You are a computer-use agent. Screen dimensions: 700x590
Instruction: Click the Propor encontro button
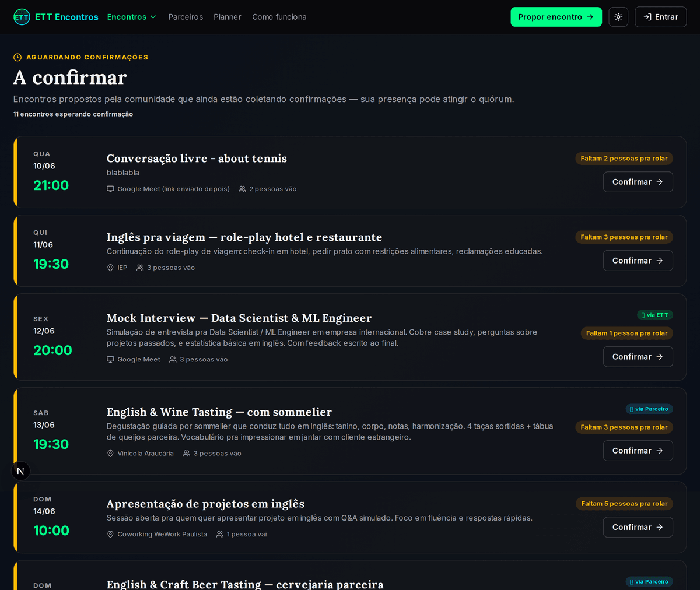(x=556, y=17)
